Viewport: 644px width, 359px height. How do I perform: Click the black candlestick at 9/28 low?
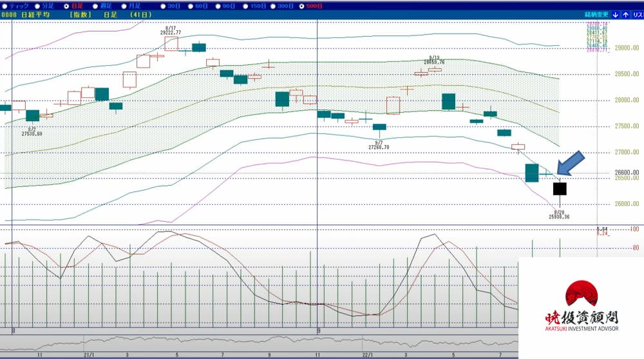tap(560, 189)
